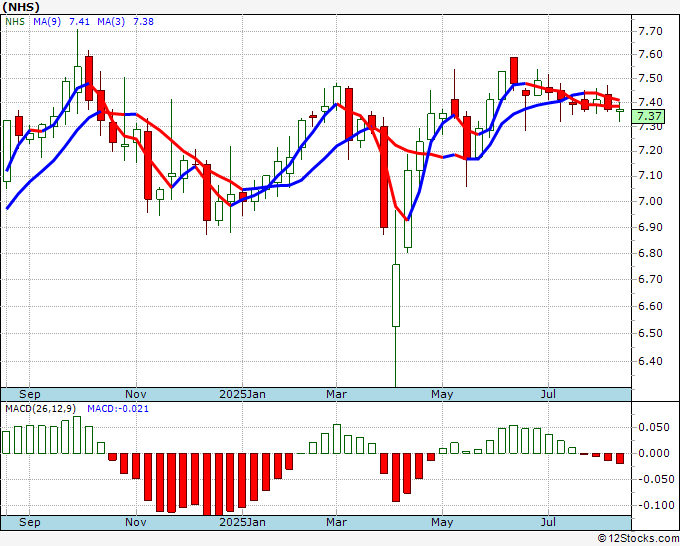Click the 7.20 price axis label
Image resolution: width=680 pixels, height=546 pixels.
650,150
